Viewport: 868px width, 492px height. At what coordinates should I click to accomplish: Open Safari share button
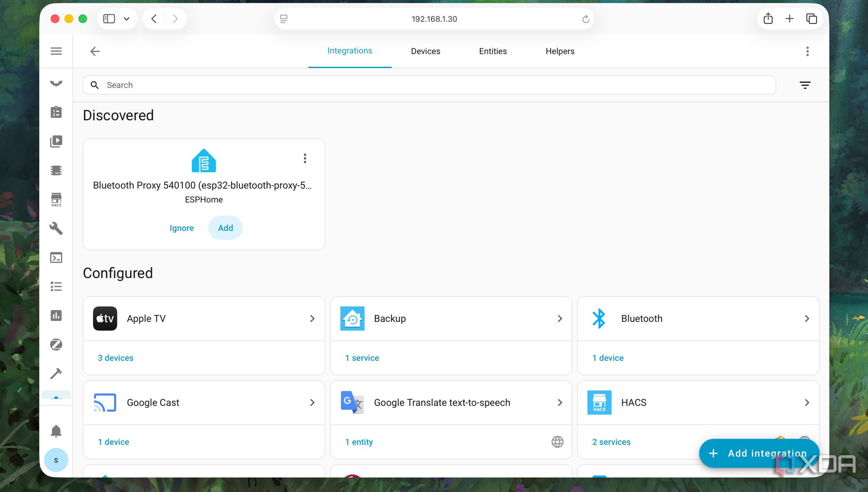(768, 19)
